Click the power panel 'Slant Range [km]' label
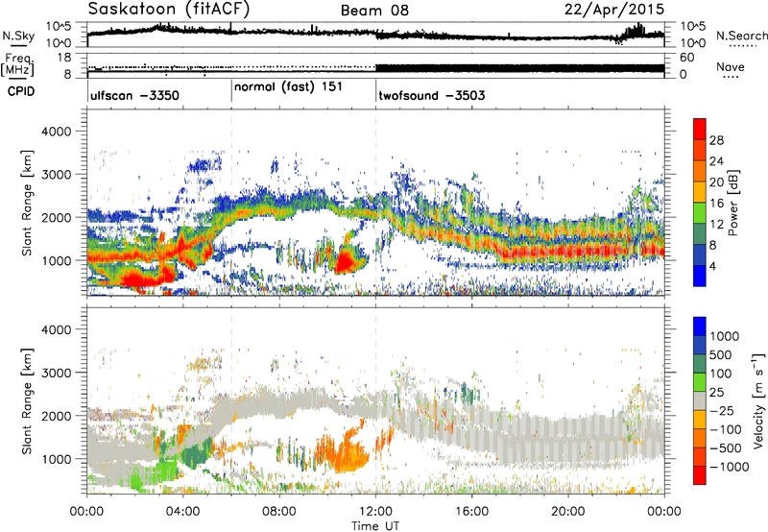768x532 pixels. 28,203
